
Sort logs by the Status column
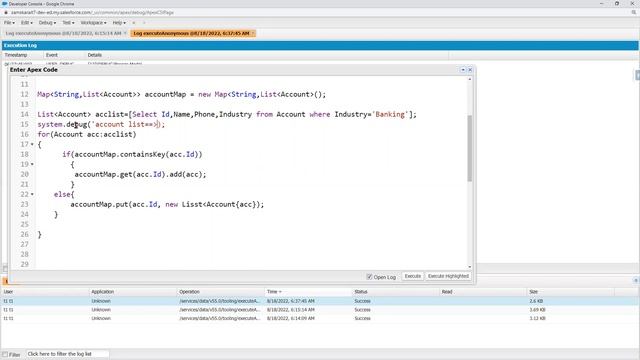click(396, 292)
